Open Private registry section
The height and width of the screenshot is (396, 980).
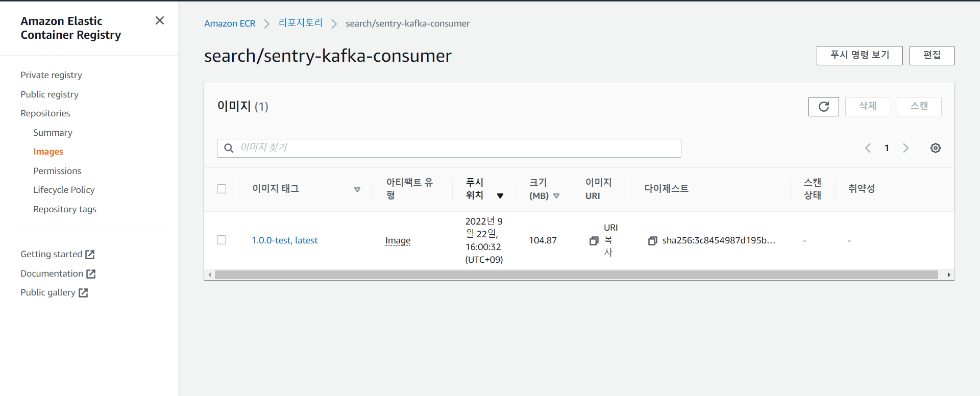click(x=51, y=75)
